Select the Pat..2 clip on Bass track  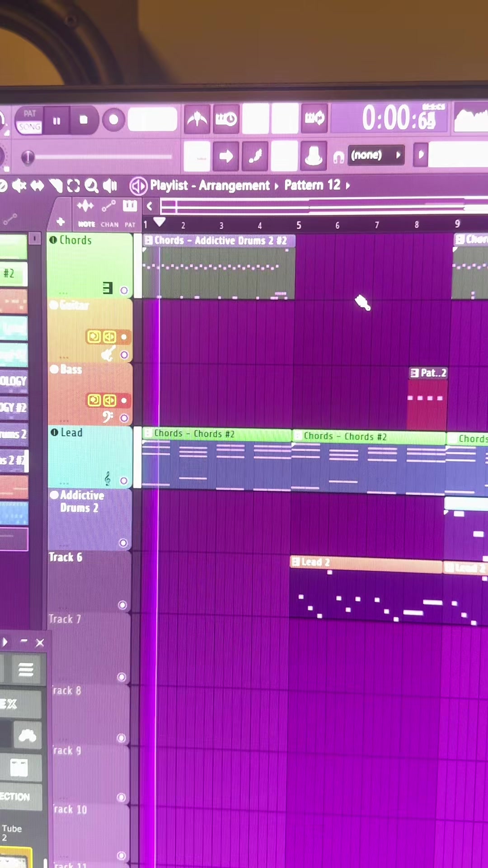pyautogui.click(x=427, y=398)
